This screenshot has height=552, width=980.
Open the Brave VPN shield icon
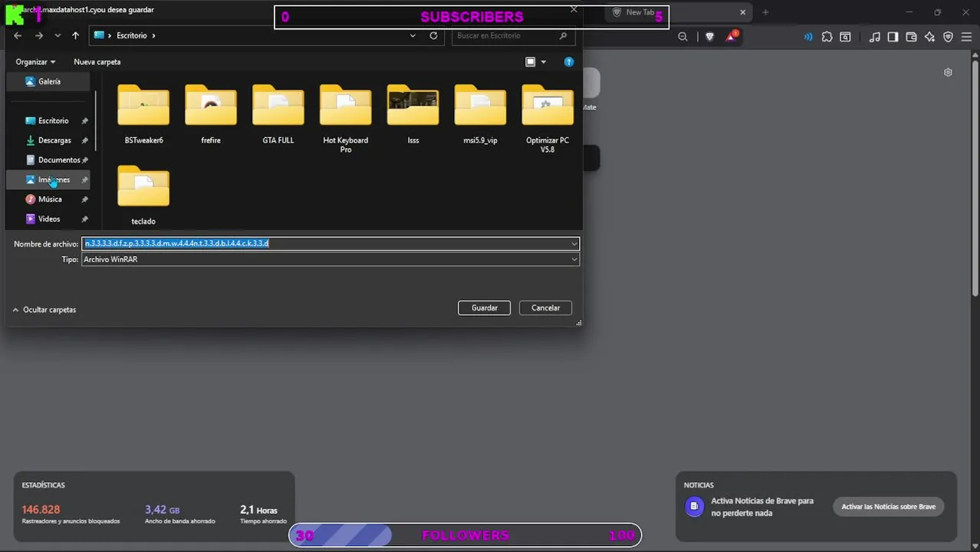coord(948,37)
